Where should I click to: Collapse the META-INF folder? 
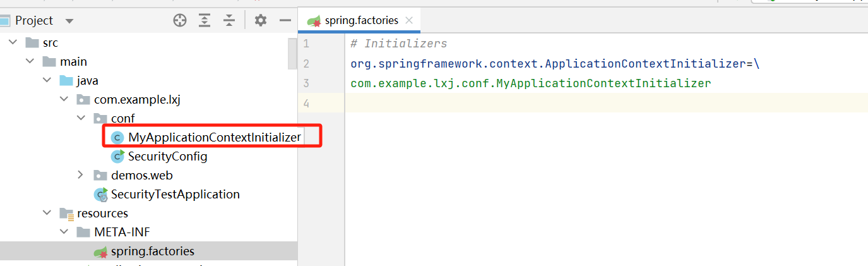[64, 232]
